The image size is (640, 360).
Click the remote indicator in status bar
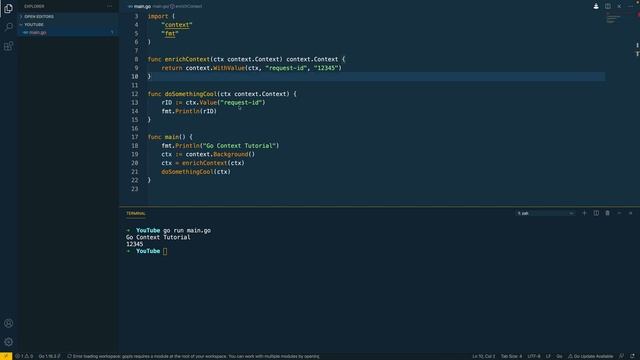6,356
